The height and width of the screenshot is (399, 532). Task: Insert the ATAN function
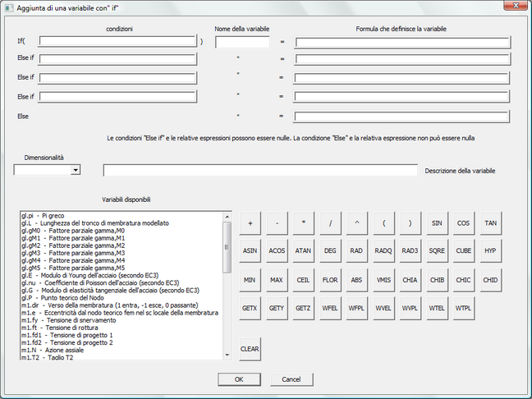tap(303, 251)
